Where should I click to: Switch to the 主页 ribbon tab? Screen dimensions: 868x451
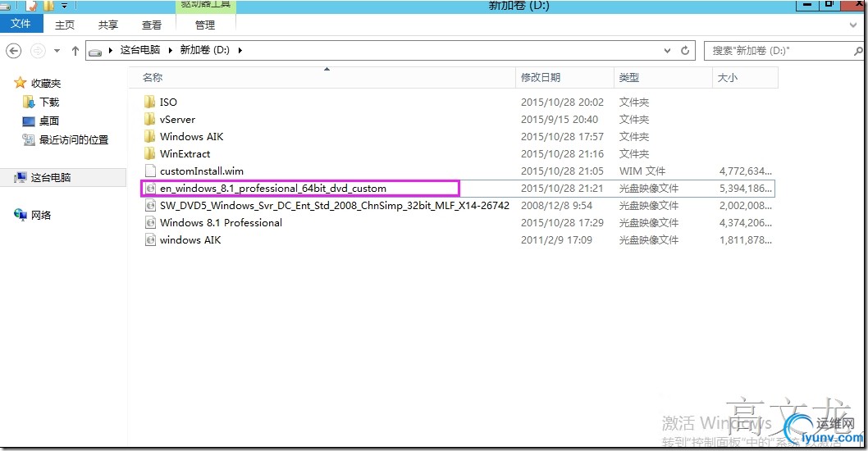coord(65,25)
